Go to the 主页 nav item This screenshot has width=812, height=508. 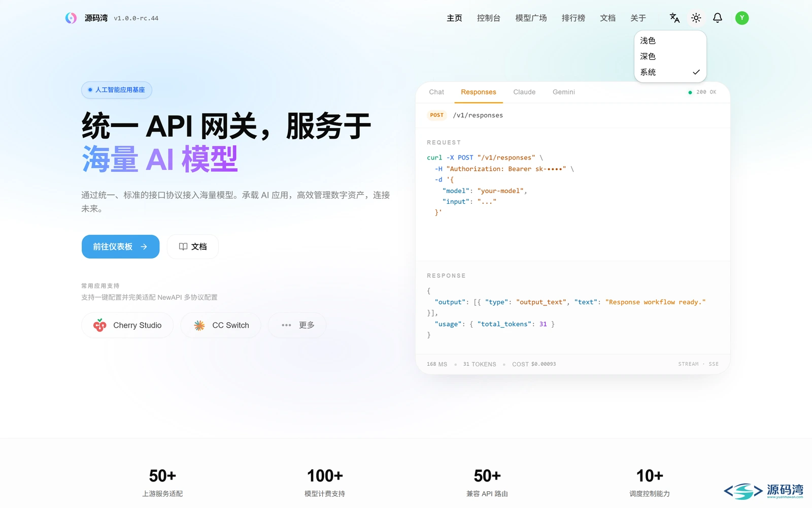pos(454,18)
